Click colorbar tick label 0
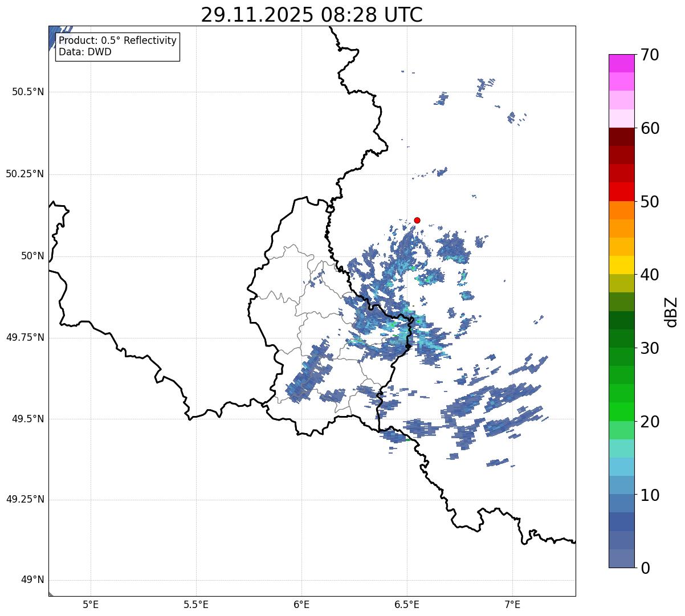685x616 pixels. click(x=645, y=568)
